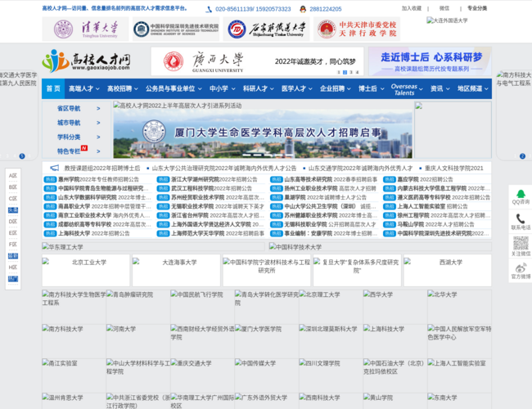Go to 首页 home tab

53,89
